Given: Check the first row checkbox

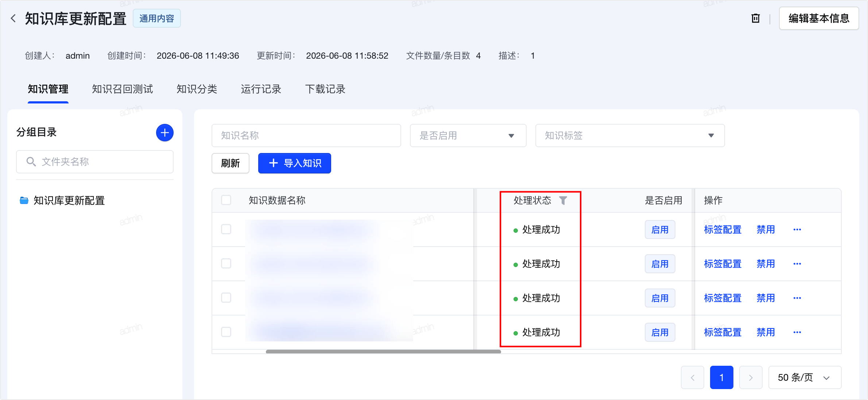Looking at the screenshot, I should [226, 229].
